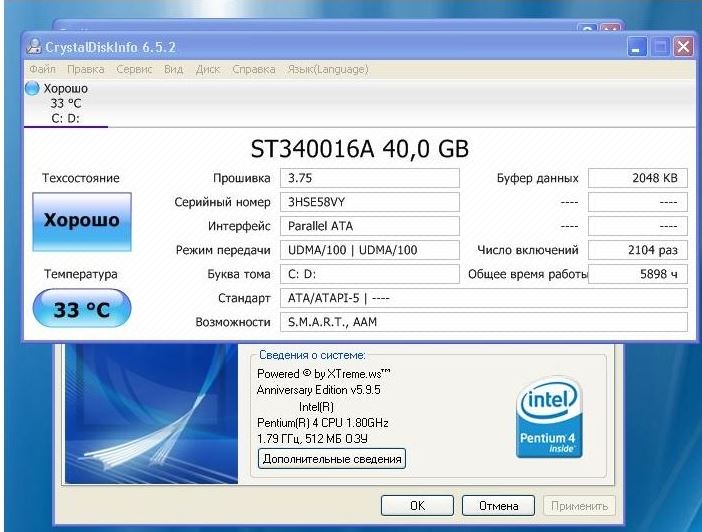The height and width of the screenshot is (532, 702).
Task: Click Отмена in the System Properties window
Action: pyautogui.click(x=498, y=506)
